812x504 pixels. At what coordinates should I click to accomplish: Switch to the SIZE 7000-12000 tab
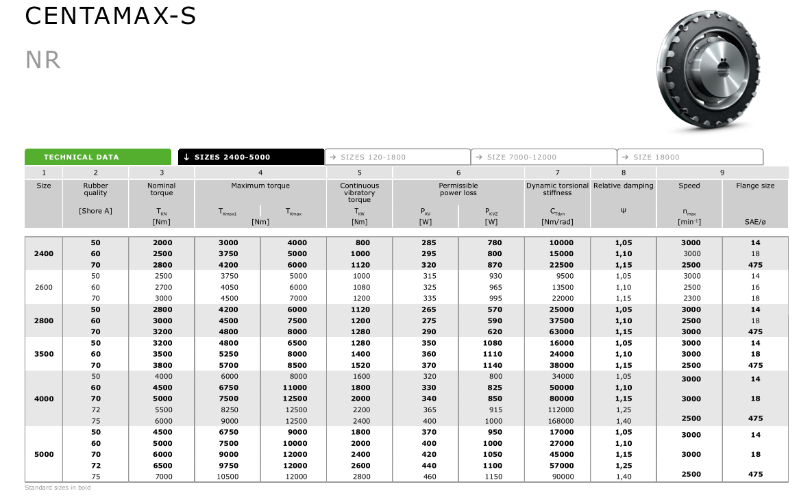(543, 157)
